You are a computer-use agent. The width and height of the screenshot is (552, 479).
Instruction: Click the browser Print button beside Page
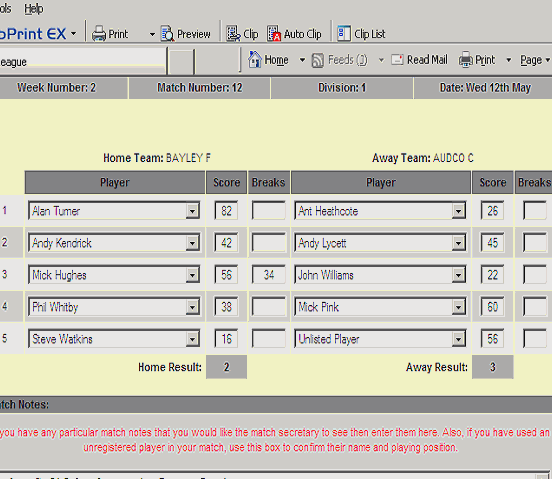477,60
